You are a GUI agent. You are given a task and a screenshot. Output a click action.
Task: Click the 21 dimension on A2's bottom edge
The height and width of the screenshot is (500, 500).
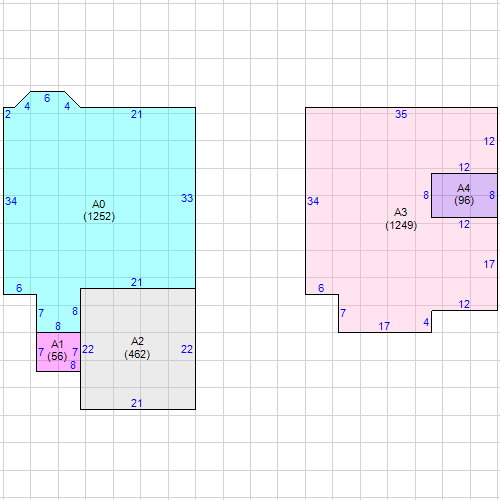point(136,403)
